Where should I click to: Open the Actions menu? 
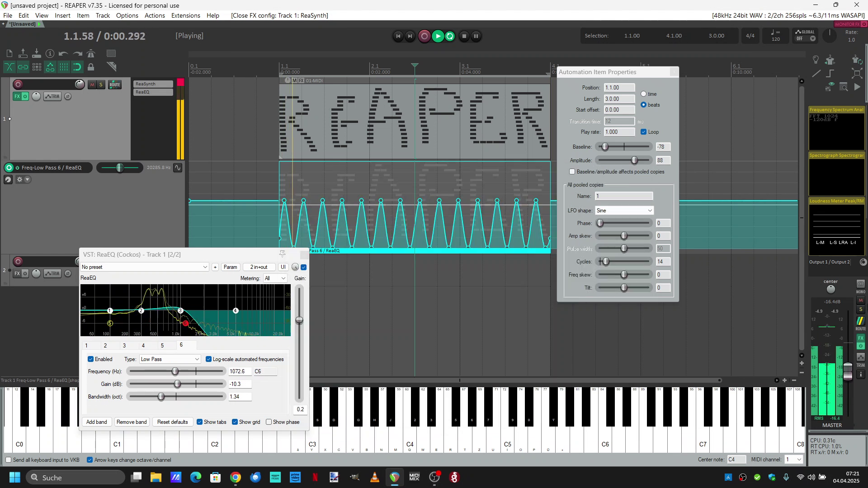155,15
